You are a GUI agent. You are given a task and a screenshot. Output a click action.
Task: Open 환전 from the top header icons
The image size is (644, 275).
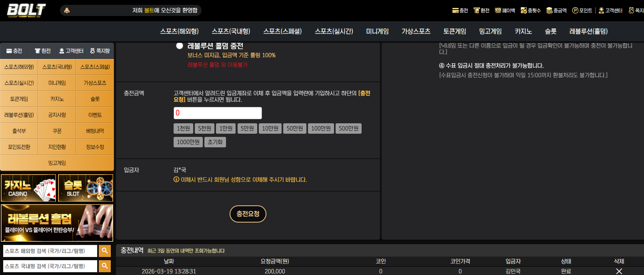coord(476,10)
